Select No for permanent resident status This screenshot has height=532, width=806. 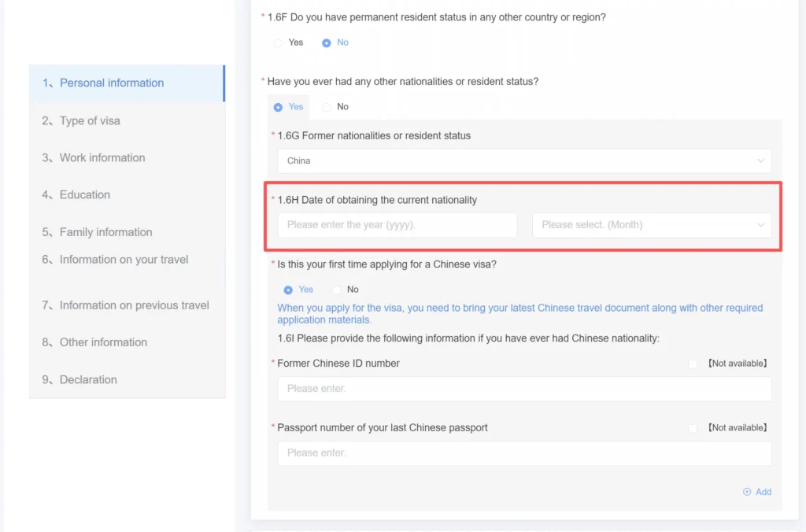(x=327, y=42)
